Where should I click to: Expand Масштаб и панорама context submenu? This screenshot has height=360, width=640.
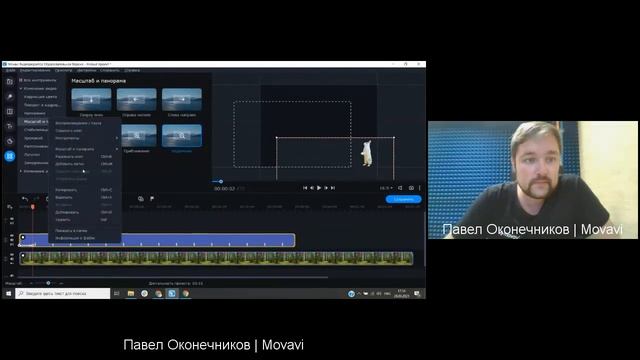pyautogui.click(x=86, y=149)
